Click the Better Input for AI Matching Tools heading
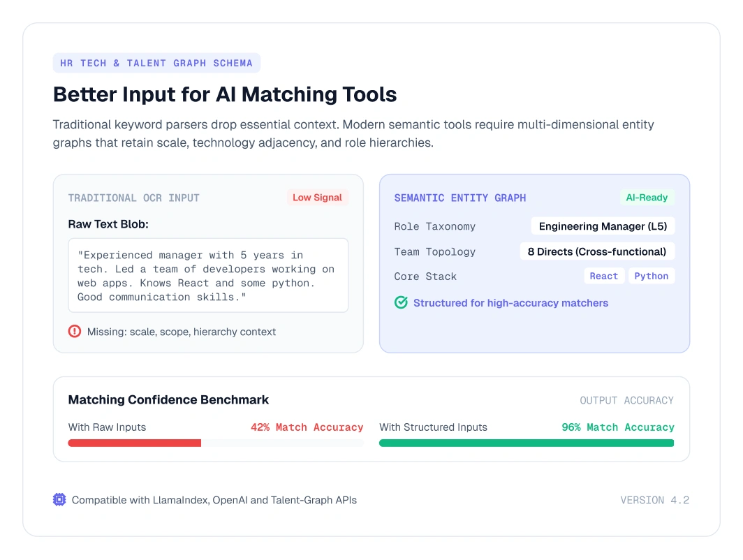This screenshot has width=743, height=560. point(225,94)
